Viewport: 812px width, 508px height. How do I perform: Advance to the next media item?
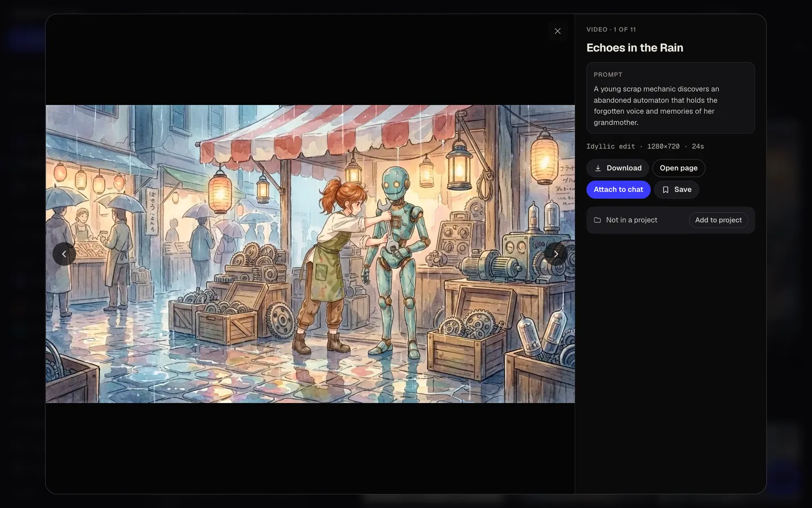(x=556, y=254)
